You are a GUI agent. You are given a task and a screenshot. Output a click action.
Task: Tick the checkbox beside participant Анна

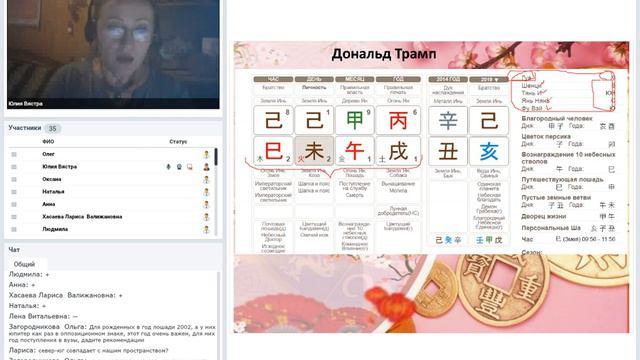14,204
